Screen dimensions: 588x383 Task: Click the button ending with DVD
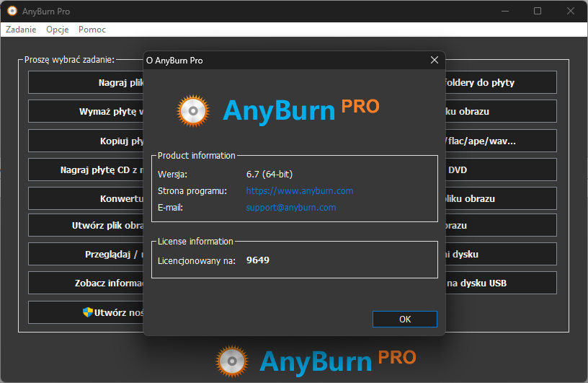click(x=501, y=170)
